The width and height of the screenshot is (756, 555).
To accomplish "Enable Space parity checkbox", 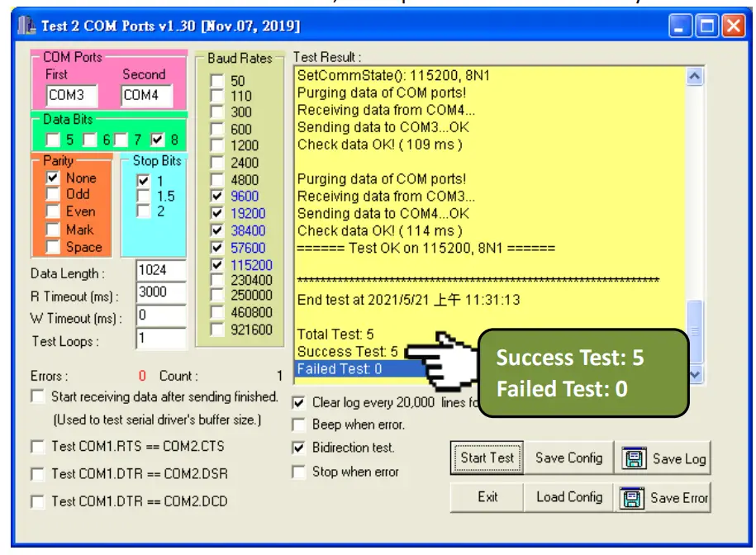I will point(53,247).
